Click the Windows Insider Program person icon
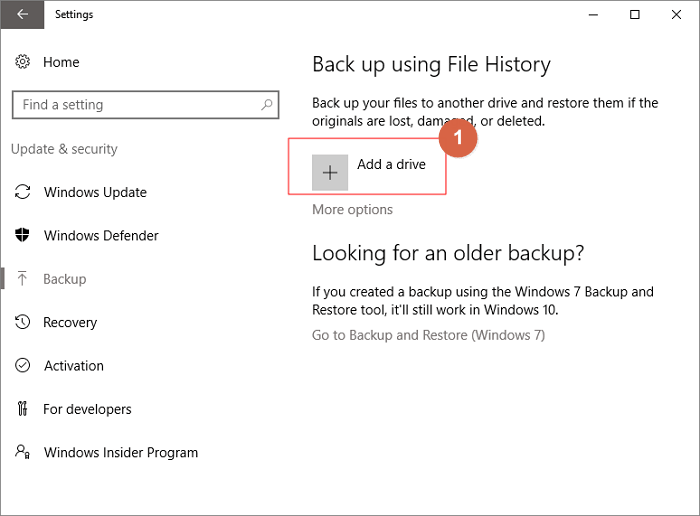This screenshot has height=516, width=700. [x=22, y=452]
